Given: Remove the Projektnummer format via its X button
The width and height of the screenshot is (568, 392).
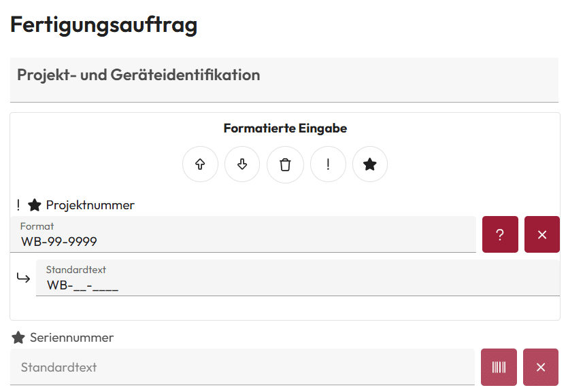Looking at the screenshot, I should (541, 234).
